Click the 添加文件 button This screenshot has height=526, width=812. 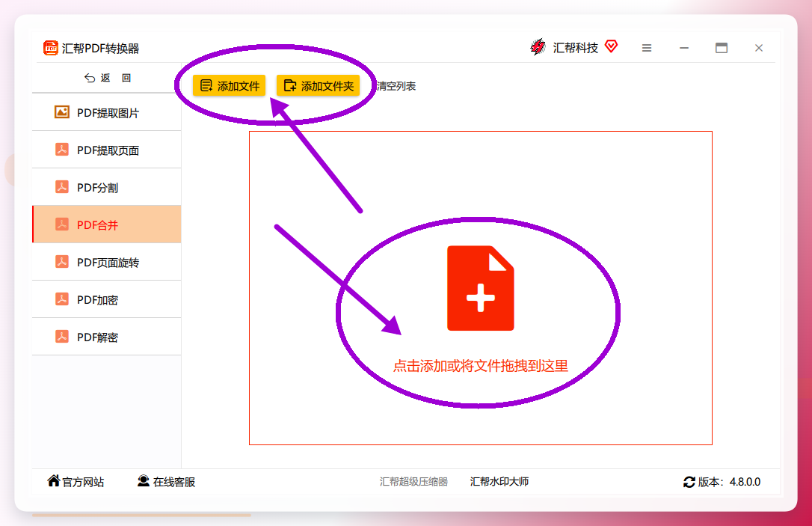[229, 85]
